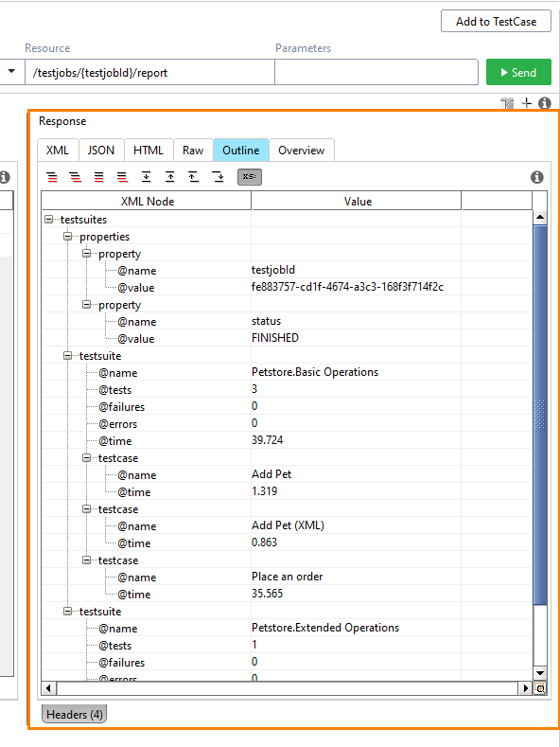Switch to the HTML tab
The image size is (560, 747).
pyautogui.click(x=149, y=151)
